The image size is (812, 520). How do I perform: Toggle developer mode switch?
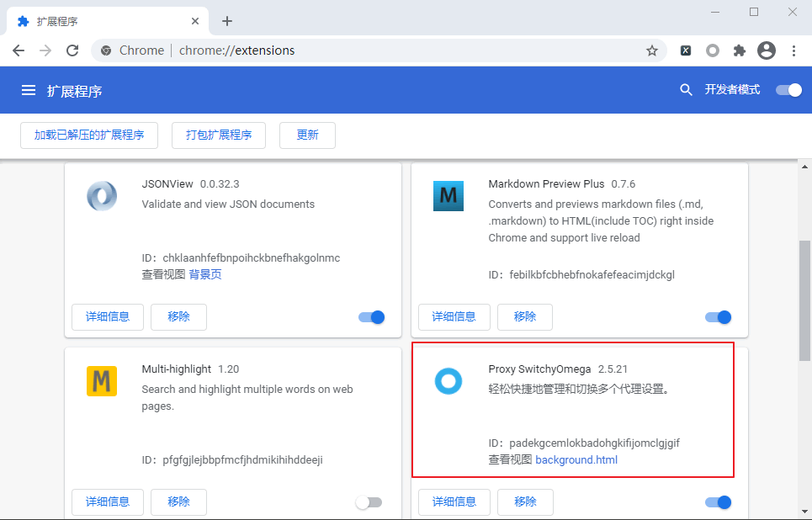click(x=788, y=90)
